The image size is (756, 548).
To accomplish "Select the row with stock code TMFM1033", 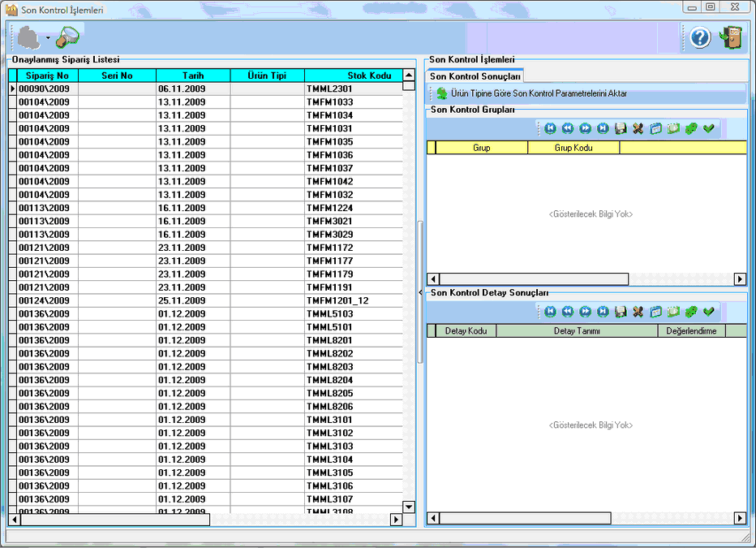I will [205, 102].
